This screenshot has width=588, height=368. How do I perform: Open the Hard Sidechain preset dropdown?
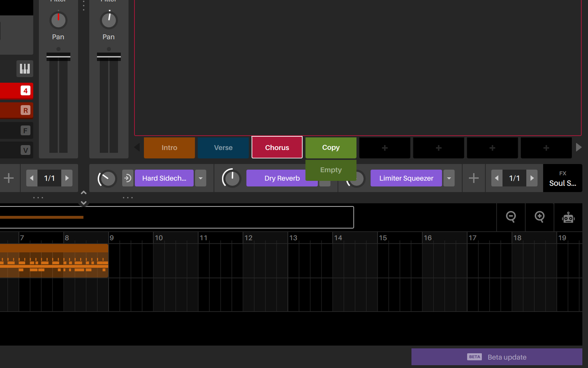201,178
